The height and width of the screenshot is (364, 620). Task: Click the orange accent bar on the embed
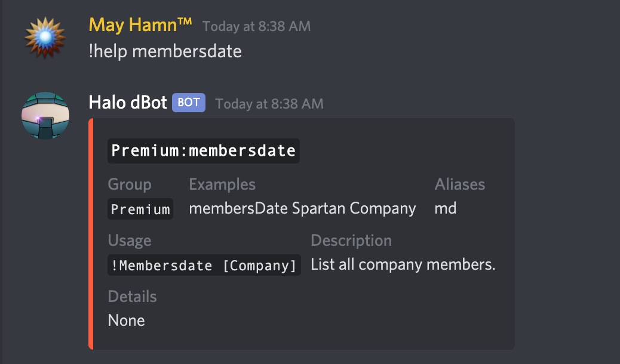(x=91, y=233)
